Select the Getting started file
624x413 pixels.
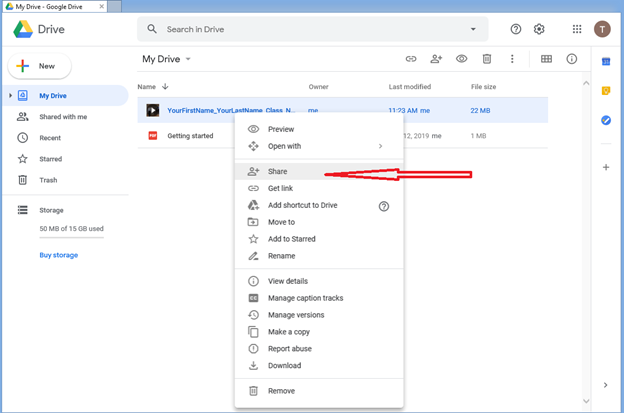click(190, 136)
